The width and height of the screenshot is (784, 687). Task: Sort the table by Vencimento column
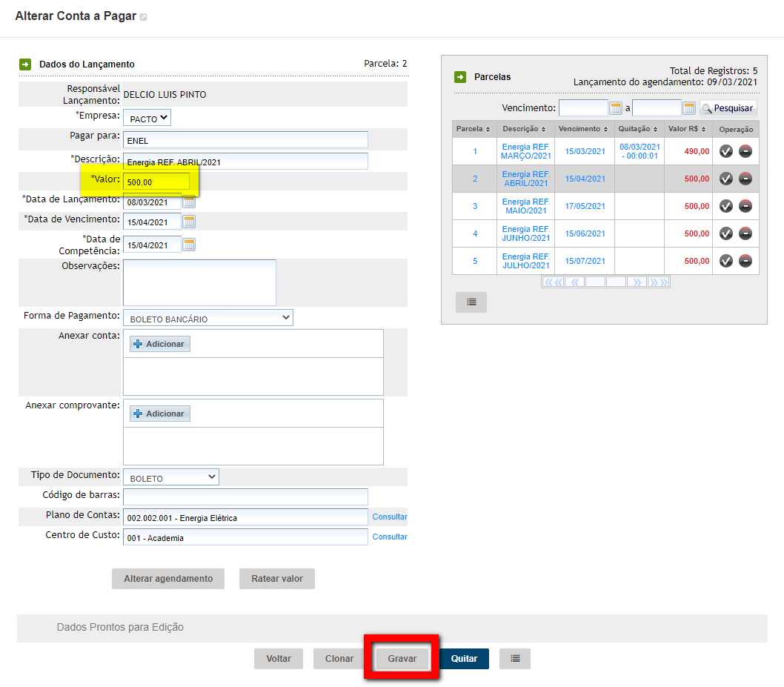coord(584,129)
